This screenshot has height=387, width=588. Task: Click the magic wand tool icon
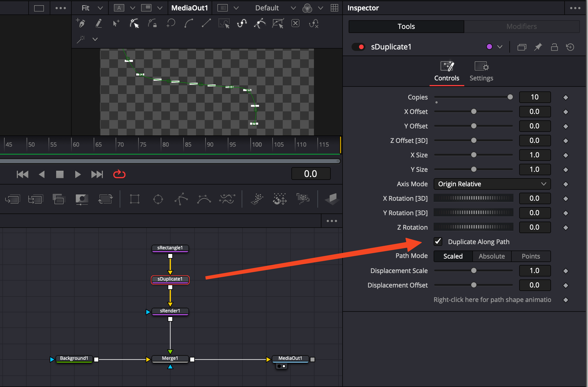point(81,39)
